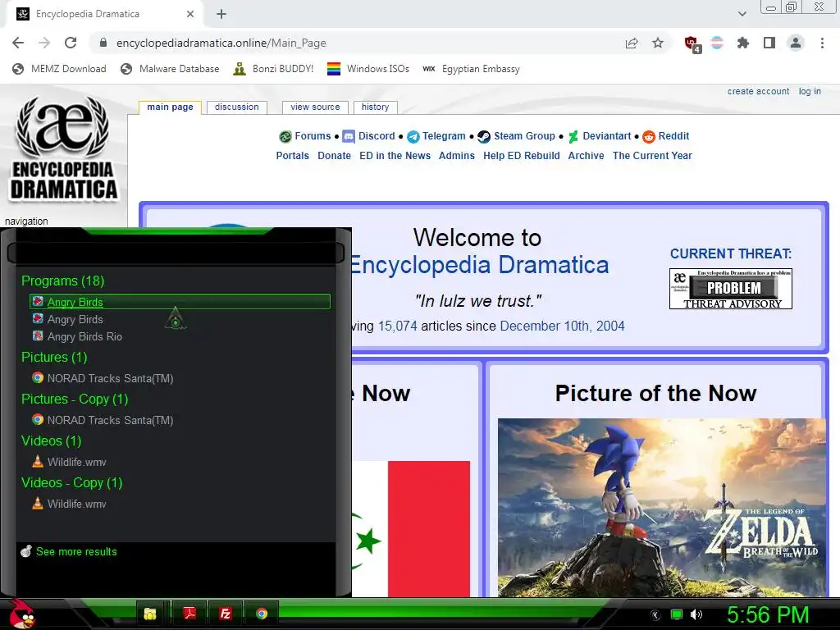Open the history tab
840x630 pixels.
tap(375, 107)
